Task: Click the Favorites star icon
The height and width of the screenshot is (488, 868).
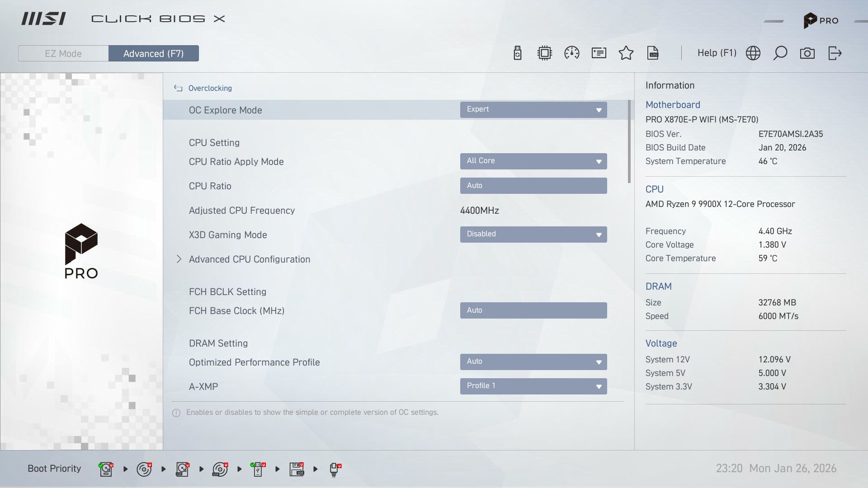Action: (626, 53)
